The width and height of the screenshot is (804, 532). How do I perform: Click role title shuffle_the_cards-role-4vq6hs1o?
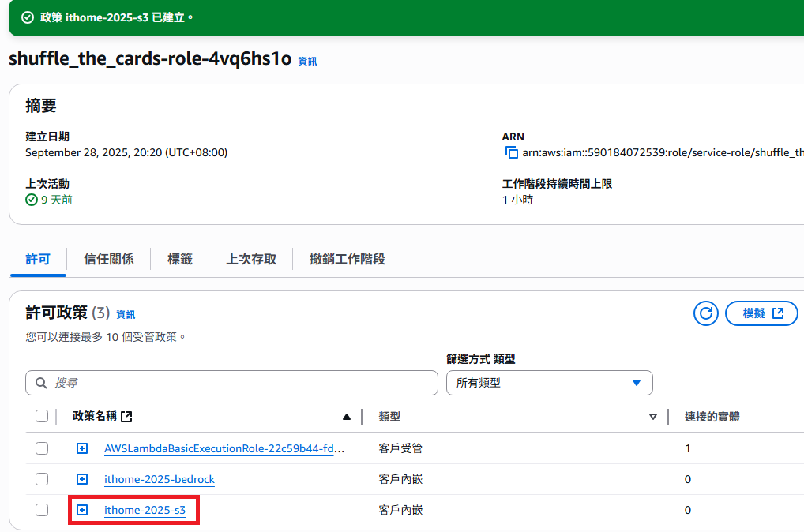(x=150, y=58)
